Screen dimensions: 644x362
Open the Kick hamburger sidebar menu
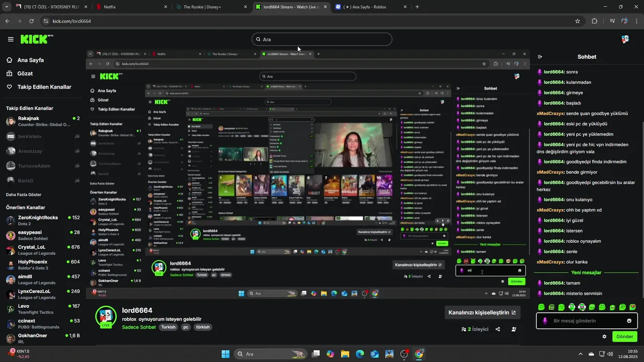pyautogui.click(x=11, y=39)
